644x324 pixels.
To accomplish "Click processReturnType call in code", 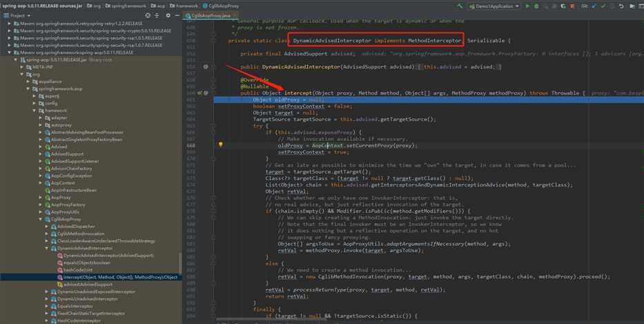I will (x=320, y=290).
